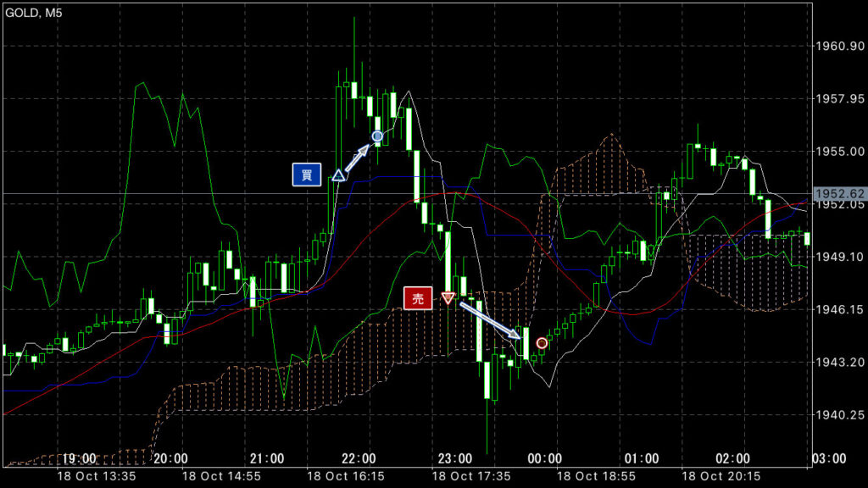Click the 18 Oct 16:15 date label
The image size is (868, 488).
(x=346, y=476)
